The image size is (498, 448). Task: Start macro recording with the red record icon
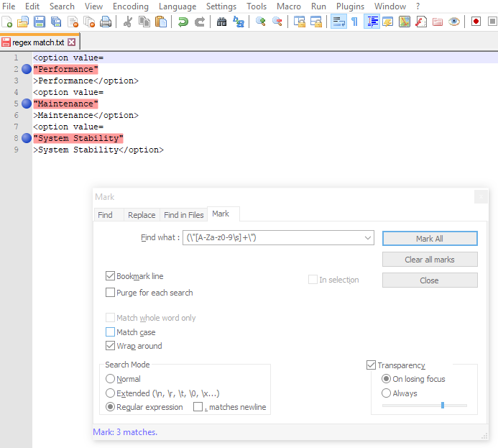476,22
